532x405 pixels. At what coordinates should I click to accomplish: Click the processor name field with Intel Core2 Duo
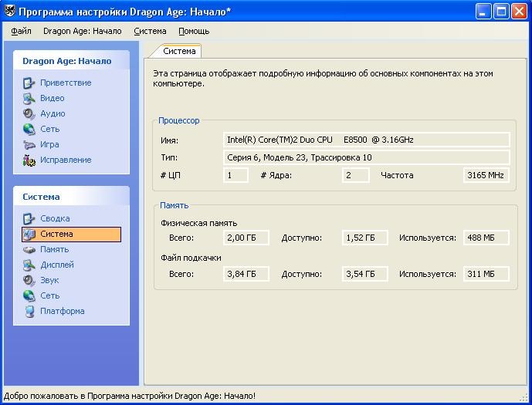pos(367,140)
